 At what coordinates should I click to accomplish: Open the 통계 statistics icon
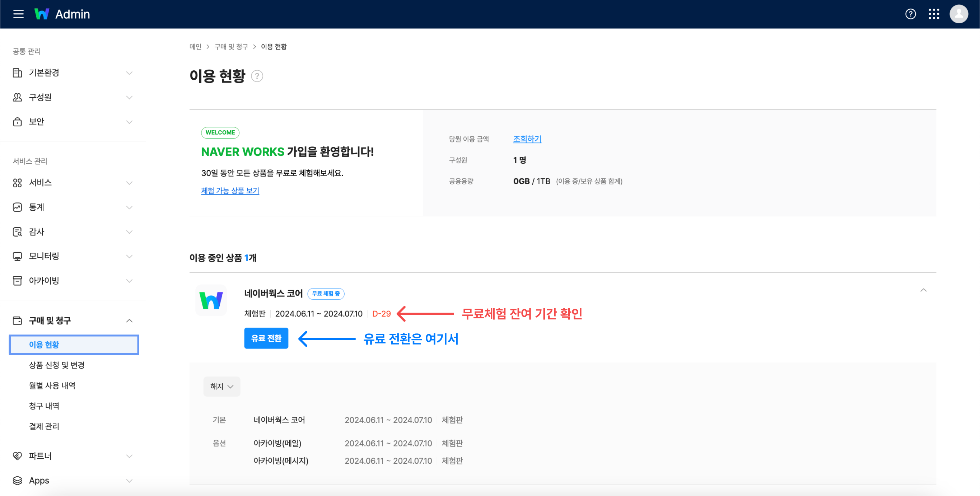click(x=17, y=207)
